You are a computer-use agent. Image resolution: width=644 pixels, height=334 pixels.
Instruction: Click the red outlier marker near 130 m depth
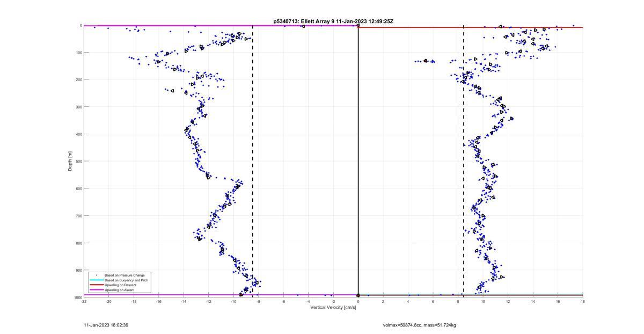pos(426,61)
